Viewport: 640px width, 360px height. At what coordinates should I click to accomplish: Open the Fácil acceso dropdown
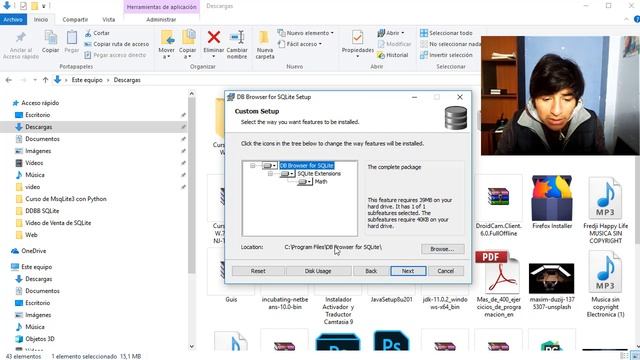[x=300, y=44]
